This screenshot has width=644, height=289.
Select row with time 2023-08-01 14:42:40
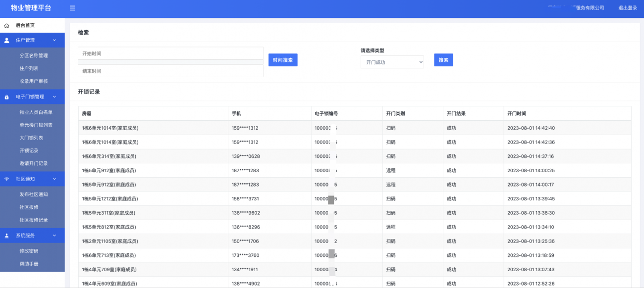point(355,128)
